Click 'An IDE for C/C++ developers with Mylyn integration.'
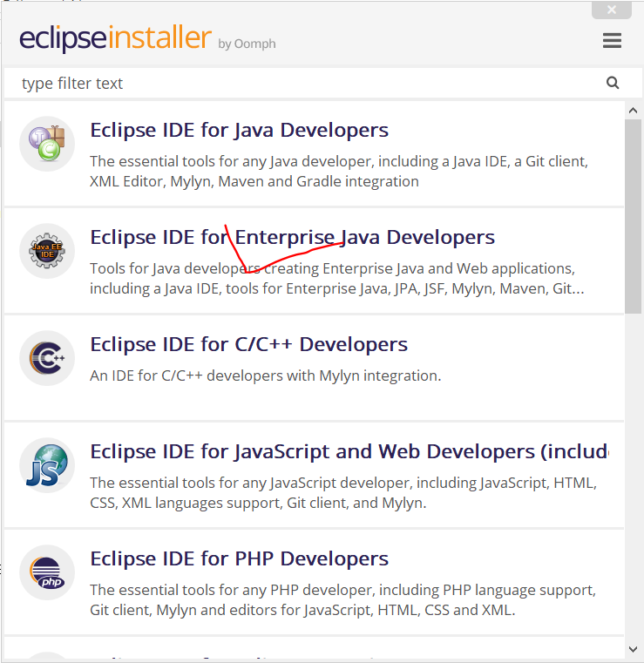 [x=265, y=375]
